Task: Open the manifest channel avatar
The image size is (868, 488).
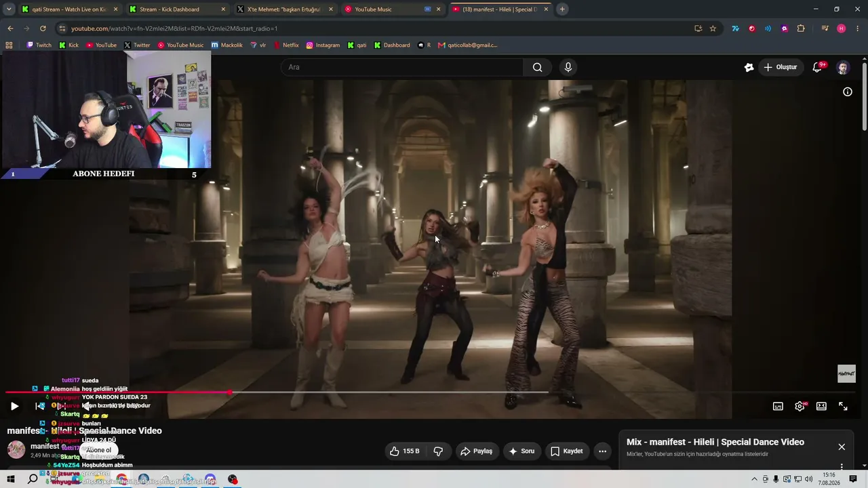Action: pos(16,449)
